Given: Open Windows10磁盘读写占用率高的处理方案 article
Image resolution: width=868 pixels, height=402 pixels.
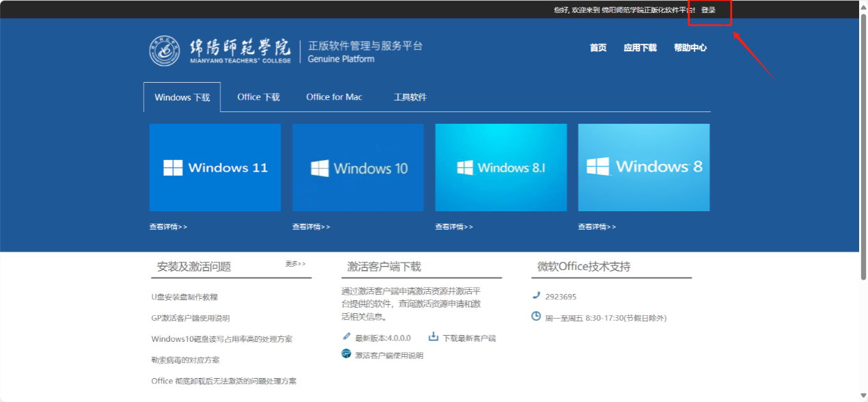Looking at the screenshot, I should pos(221,339).
